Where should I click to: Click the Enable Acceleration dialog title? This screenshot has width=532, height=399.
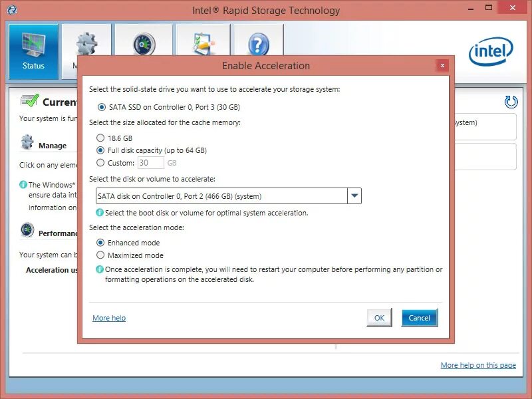[x=266, y=65]
